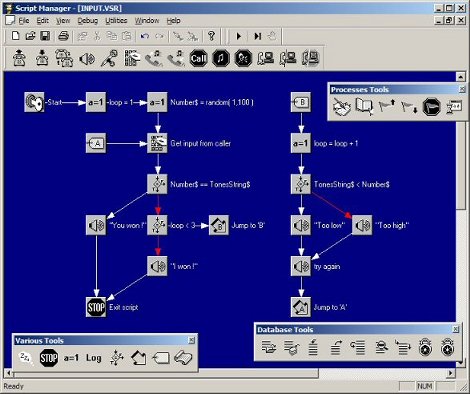Select the a=1 variable tool in Various Tools
The width and height of the screenshot is (470, 394).
71,358
